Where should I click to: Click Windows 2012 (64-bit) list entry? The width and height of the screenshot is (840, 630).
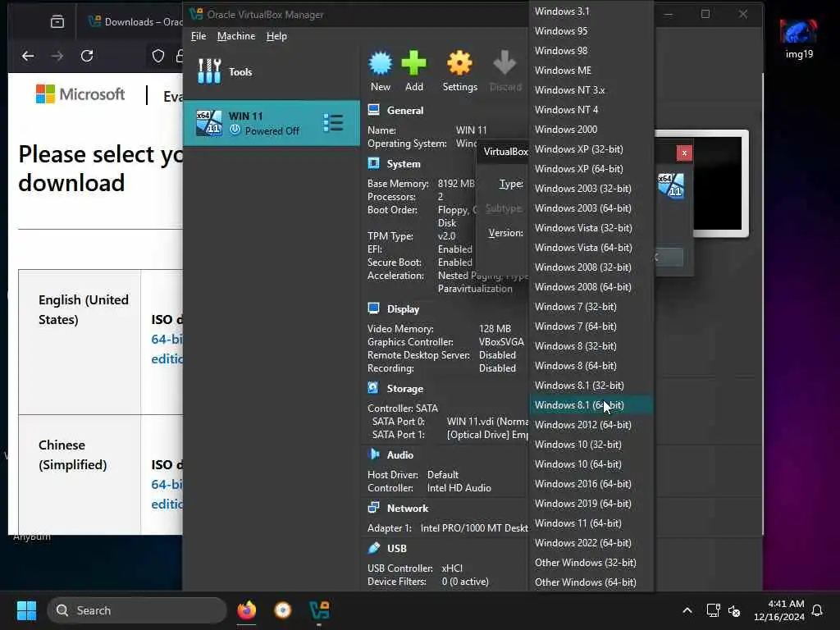pyautogui.click(x=591, y=424)
